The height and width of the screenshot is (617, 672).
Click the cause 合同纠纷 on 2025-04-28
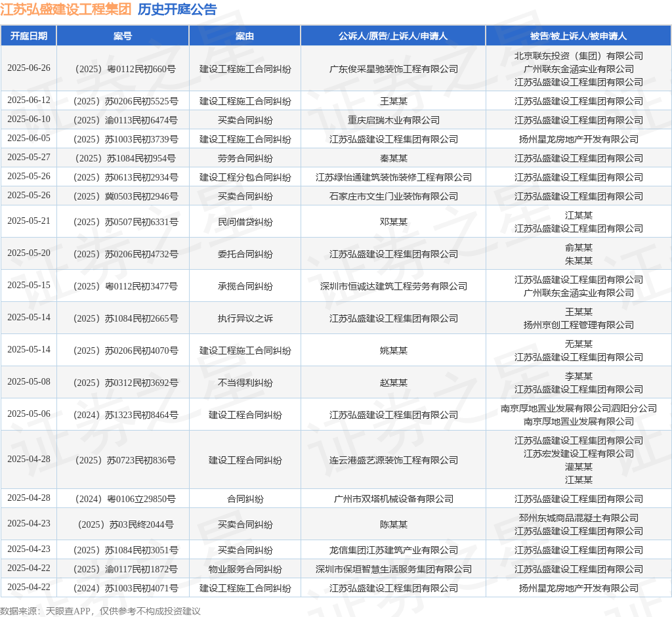[245, 499]
